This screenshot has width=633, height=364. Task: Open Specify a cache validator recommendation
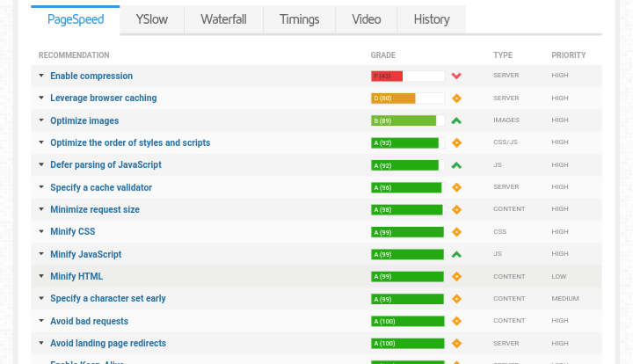coord(101,187)
